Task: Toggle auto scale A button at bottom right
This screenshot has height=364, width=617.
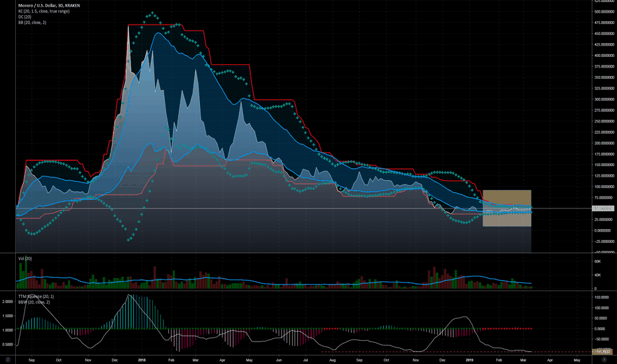Action: click(x=604, y=359)
